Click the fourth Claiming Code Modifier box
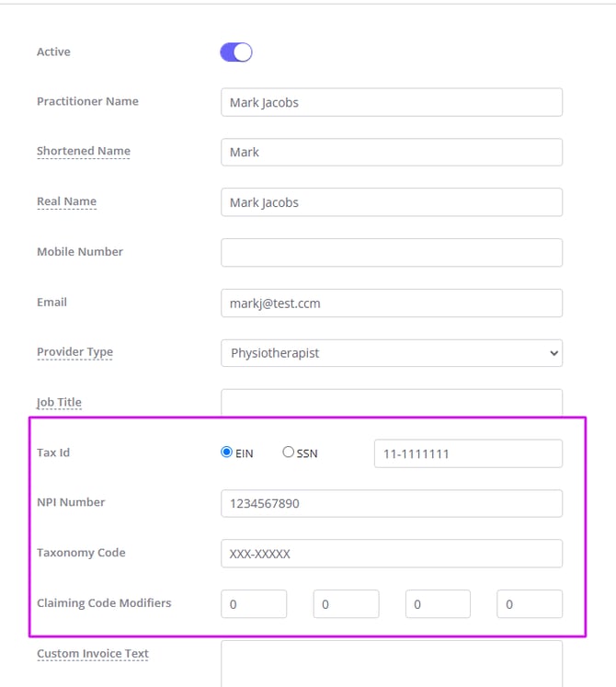The height and width of the screenshot is (687, 616). (x=530, y=604)
